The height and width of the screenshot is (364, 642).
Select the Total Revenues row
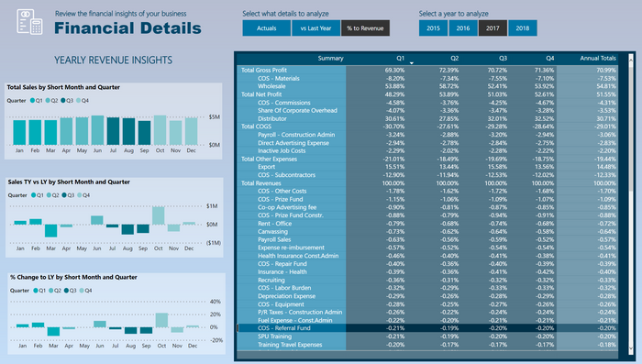(x=427, y=183)
